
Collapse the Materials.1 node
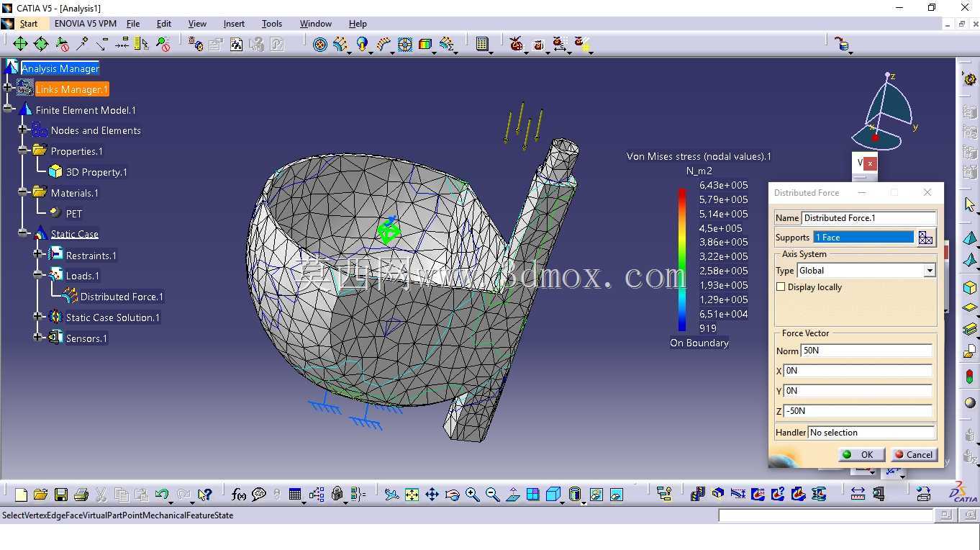click(x=23, y=193)
